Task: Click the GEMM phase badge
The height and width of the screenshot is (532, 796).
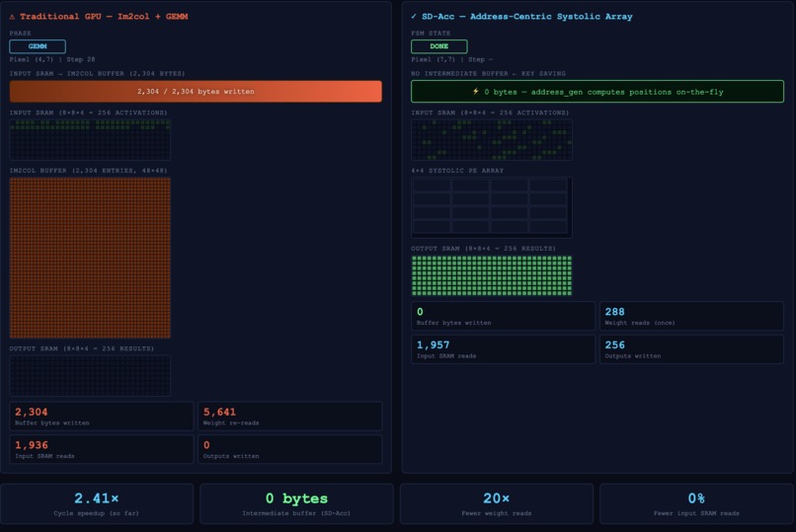Action: (38, 46)
